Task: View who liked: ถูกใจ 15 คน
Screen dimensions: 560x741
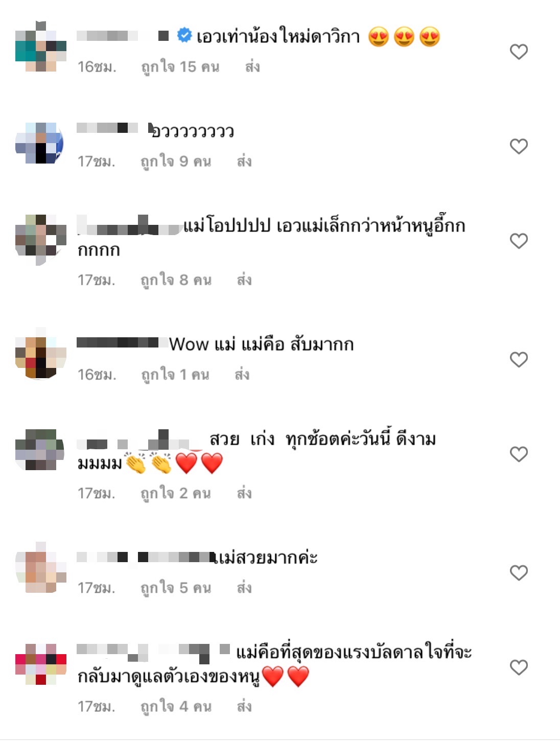Action: pyautogui.click(x=180, y=67)
